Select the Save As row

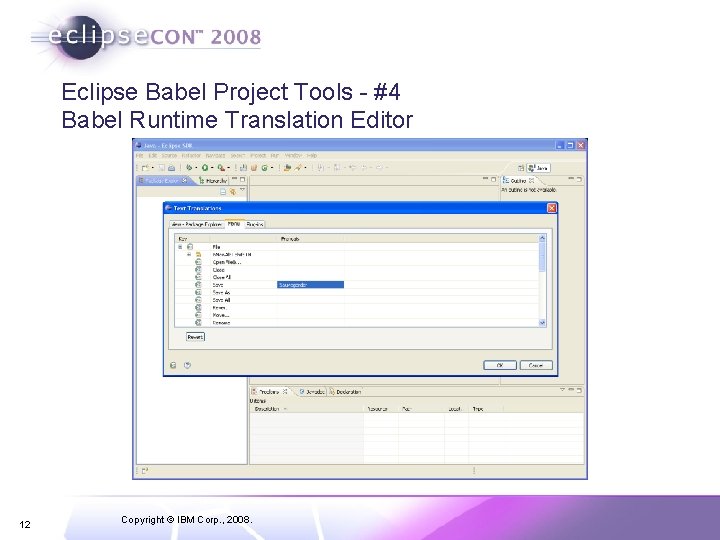356,292
